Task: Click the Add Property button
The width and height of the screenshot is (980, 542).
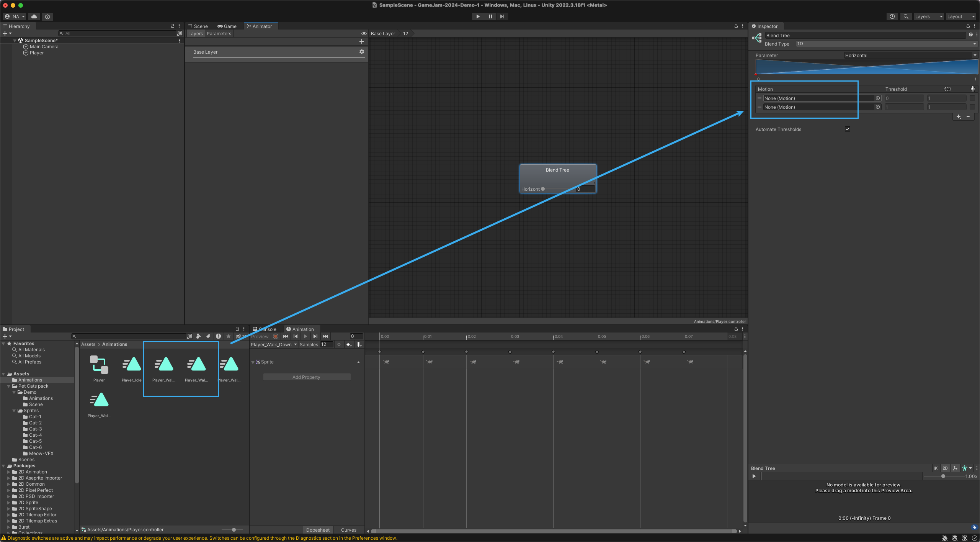Action: (306, 377)
